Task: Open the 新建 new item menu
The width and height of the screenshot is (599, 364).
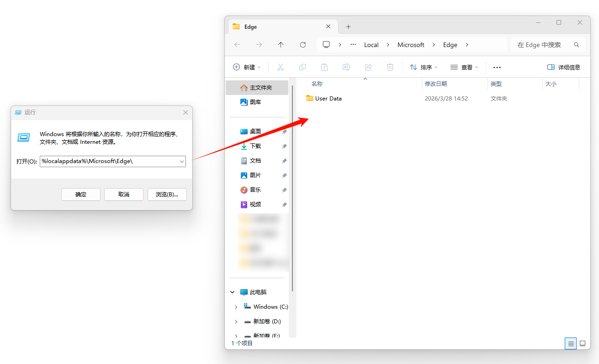Action: click(x=247, y=67)
